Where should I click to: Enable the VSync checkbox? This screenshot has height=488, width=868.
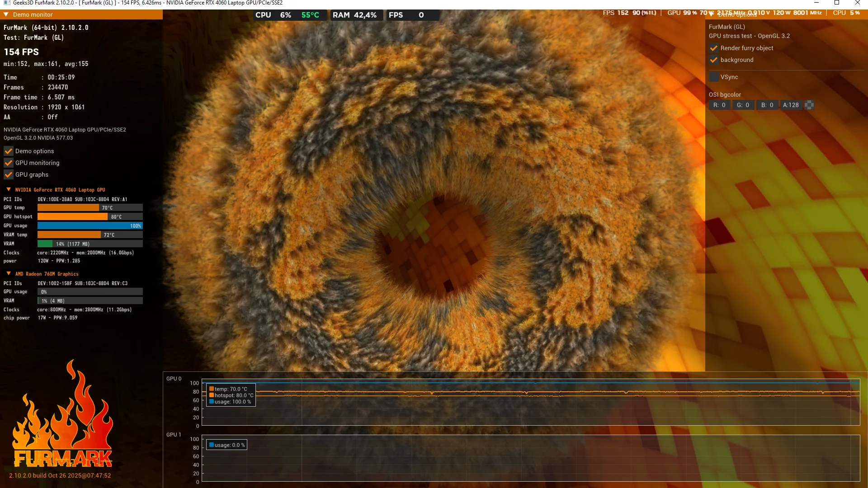click(x=714, y=77)
